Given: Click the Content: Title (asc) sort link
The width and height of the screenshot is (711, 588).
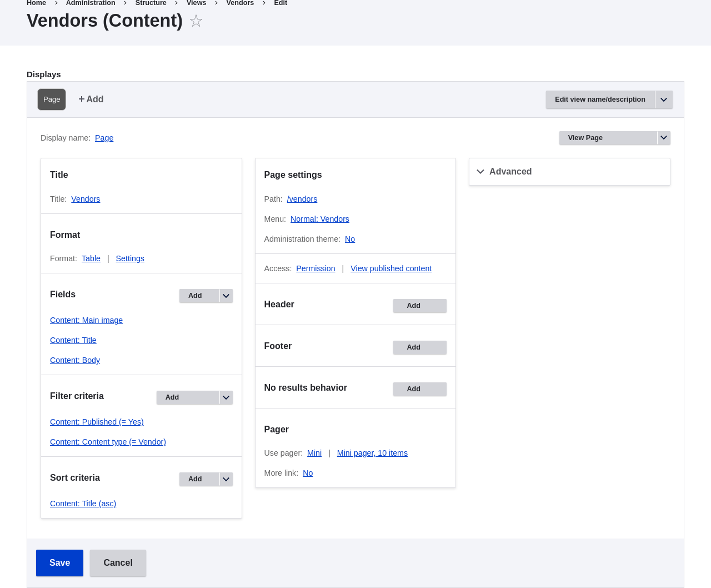Looking at the screenshot, I should coord(83,504).
